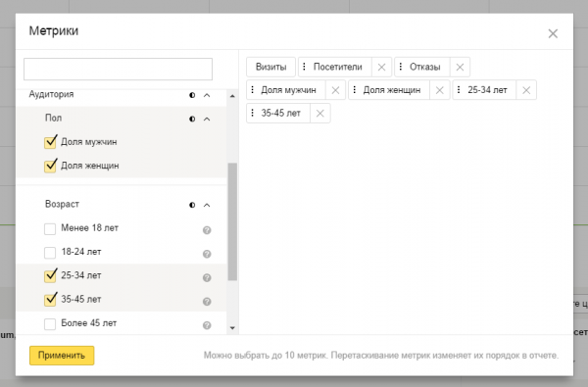Grab the drag handle of the Отказы chip

401,67
